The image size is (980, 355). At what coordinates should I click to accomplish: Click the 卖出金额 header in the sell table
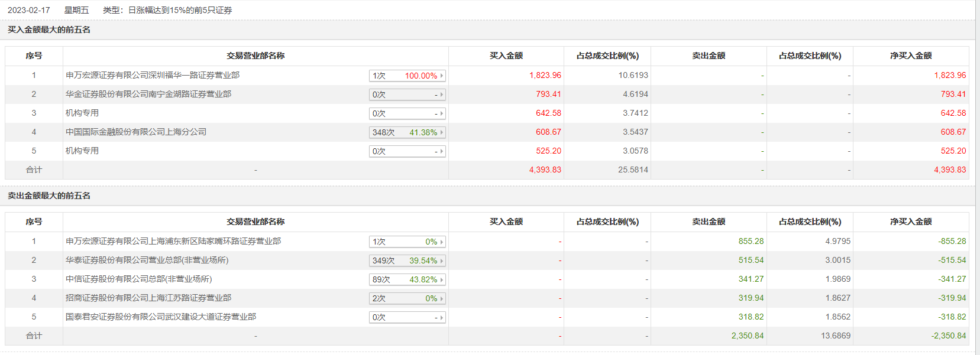pyautogui.click(x=709, y=222)
